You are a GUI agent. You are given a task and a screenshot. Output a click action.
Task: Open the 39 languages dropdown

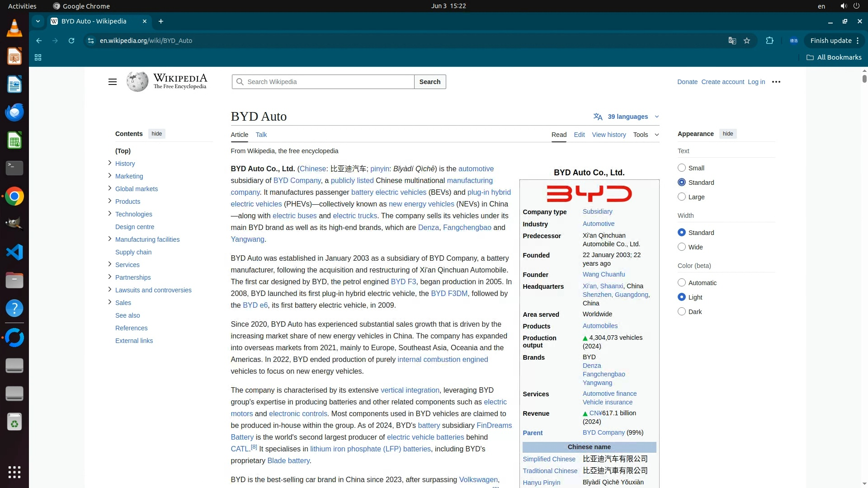(627, 117)
